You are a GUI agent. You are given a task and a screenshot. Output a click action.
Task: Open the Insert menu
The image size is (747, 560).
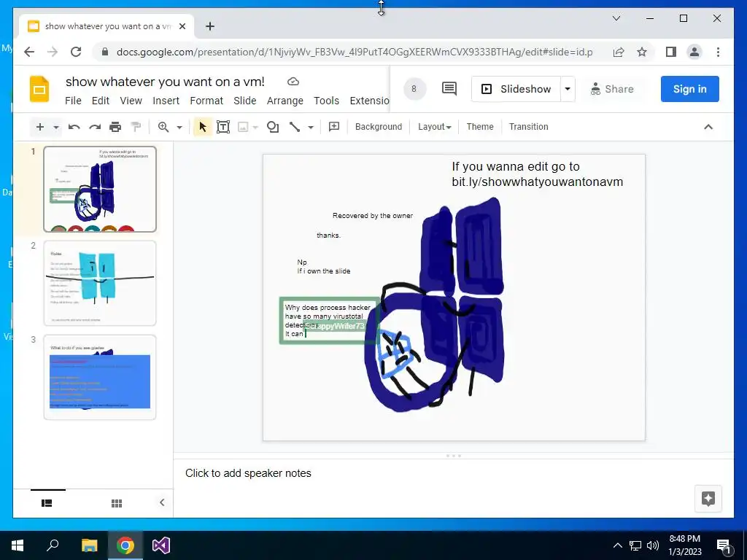tap(166, 101)
